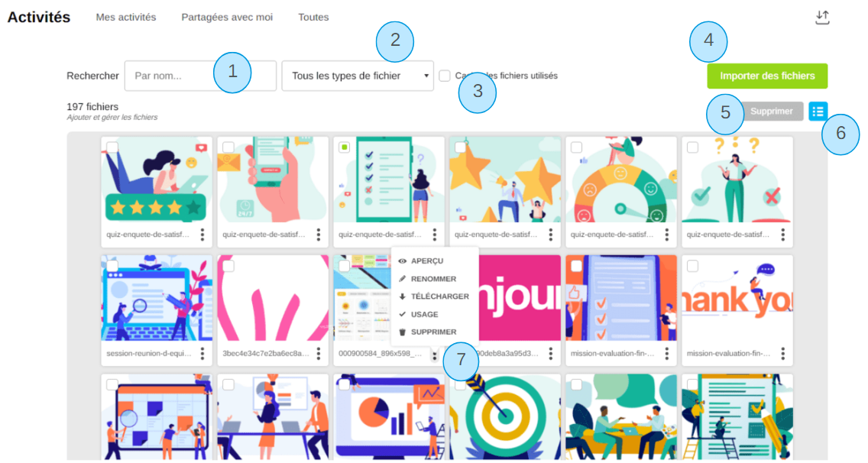This screenshot has width=868, height=463.
Task: Expand options for two-stars quiz-enquete file
Action: click(x=550, y=235)
